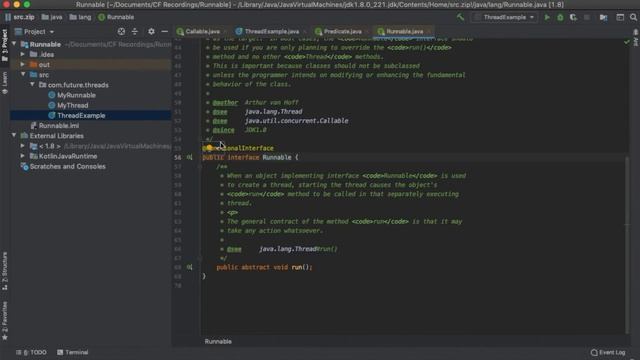The image size is (640, 360).
Task: Click the gutter icon beside run() method
Action: [189, 267]
